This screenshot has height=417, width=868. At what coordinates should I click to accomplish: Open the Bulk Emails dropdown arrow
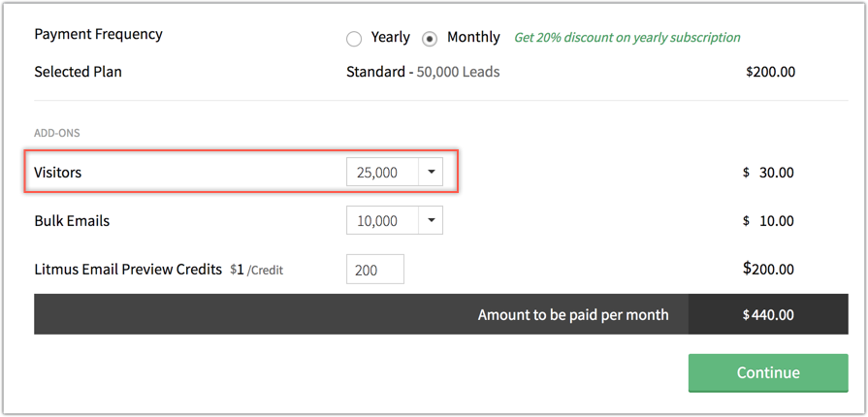(x=431, y=220)
